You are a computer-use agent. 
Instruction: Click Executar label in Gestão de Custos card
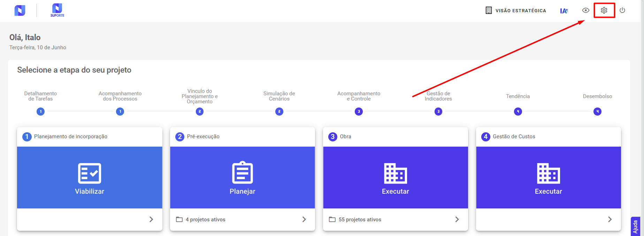pos(549,191)
